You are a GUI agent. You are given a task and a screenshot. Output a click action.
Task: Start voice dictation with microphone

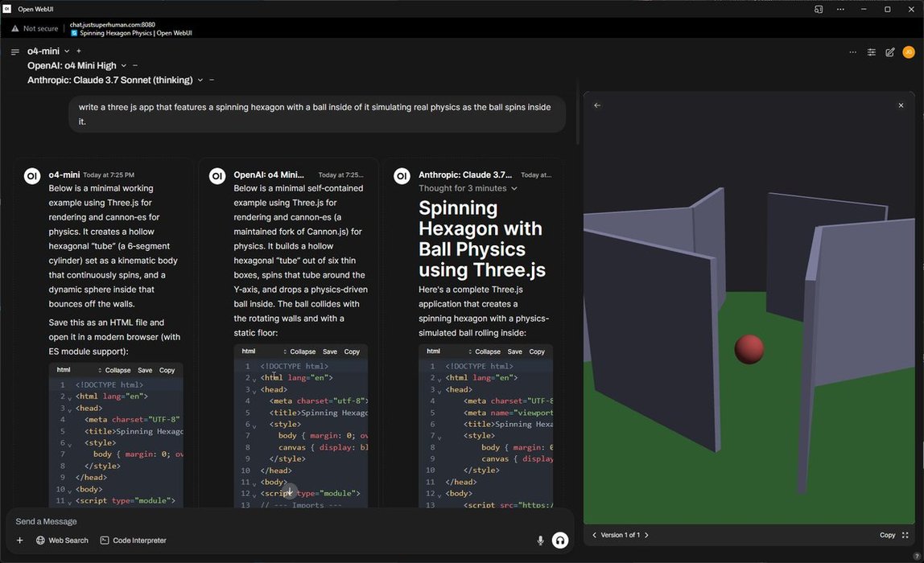(540, 540)
